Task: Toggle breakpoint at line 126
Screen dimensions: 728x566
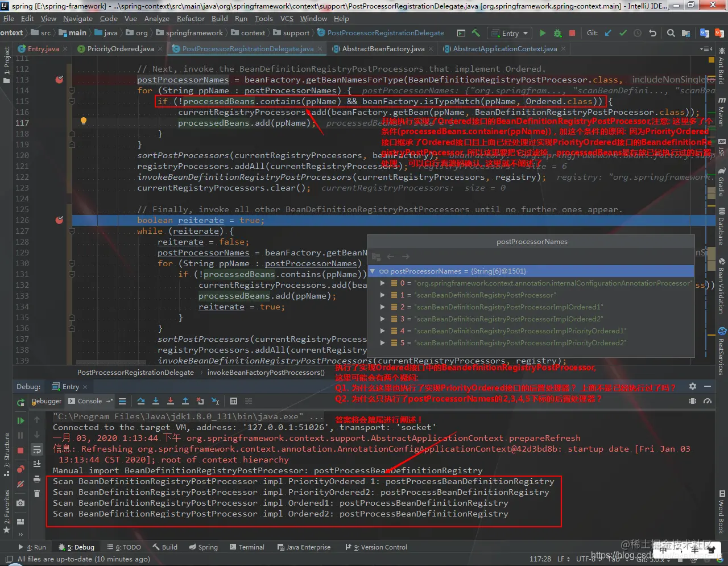Action: (x=59, y=220)
